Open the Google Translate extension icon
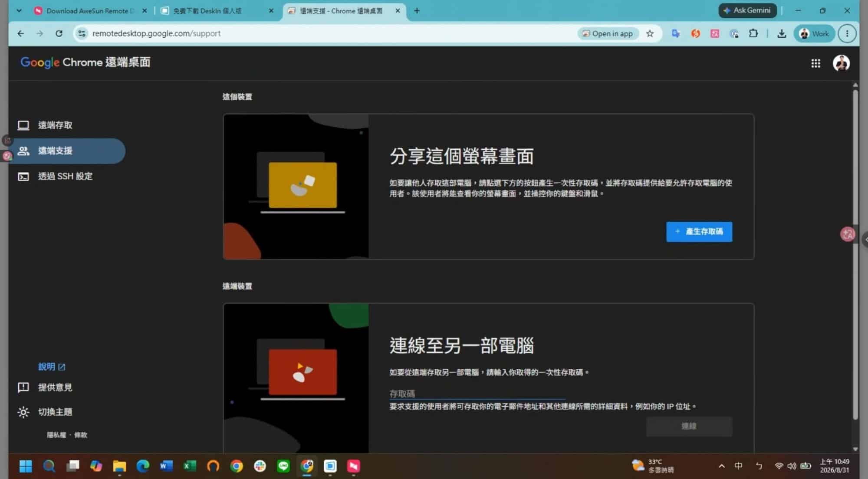 coord(676,33)
